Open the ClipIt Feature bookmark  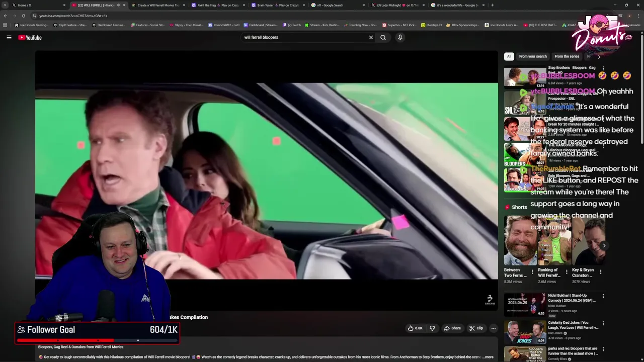tap(70, 25)
